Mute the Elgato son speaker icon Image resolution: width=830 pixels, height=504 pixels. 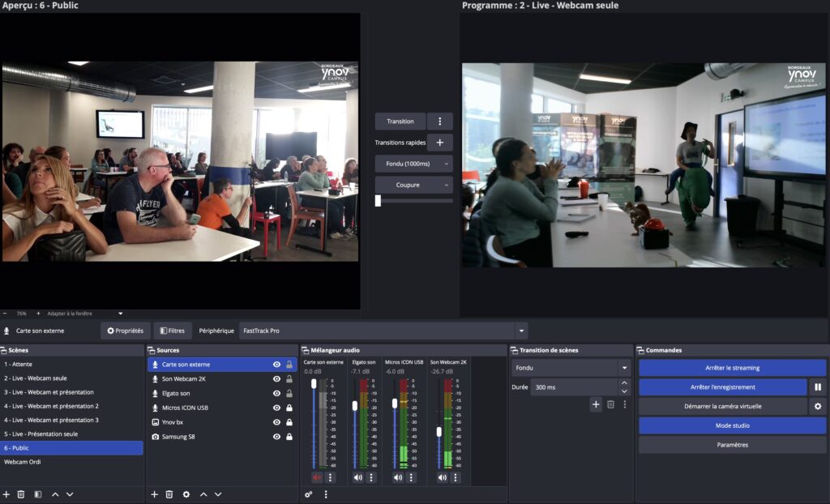tap(357, 477)
